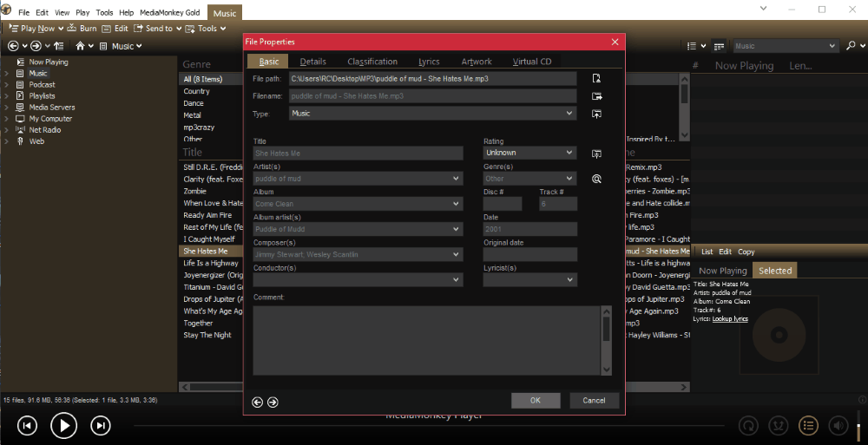Expand the My Computer tree node
Viewport: 868px width, 445px height.
click(x=7, y=119)
